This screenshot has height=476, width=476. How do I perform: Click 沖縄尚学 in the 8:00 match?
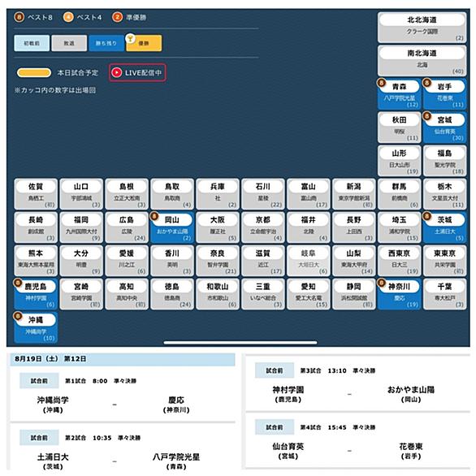(53, 400)
